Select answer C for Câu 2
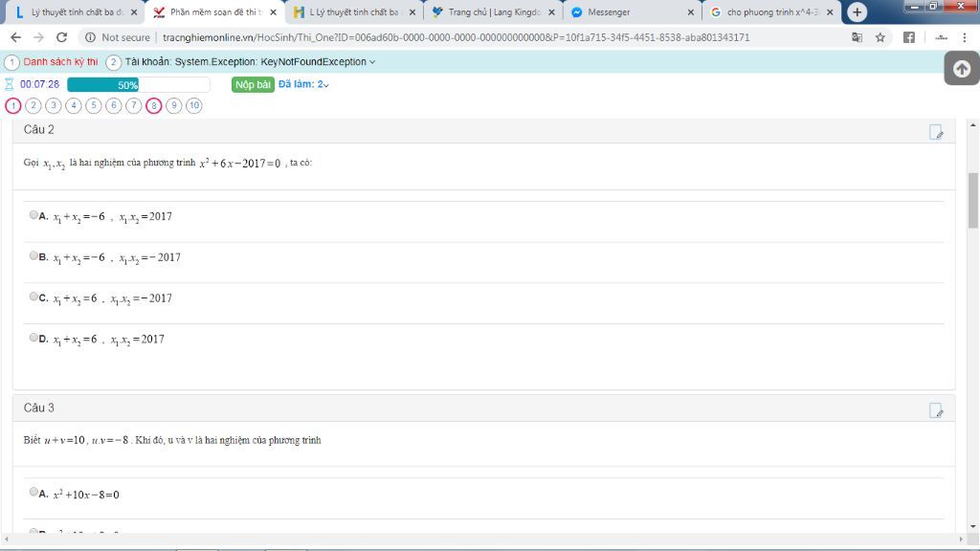980x551 pixels. (x=33, y=297)
